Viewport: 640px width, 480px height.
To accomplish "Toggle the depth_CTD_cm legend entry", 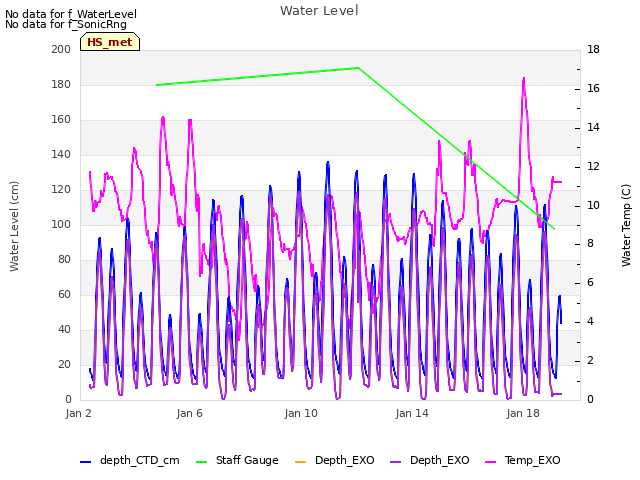I will pyautogui.click(x=130, y=460).
